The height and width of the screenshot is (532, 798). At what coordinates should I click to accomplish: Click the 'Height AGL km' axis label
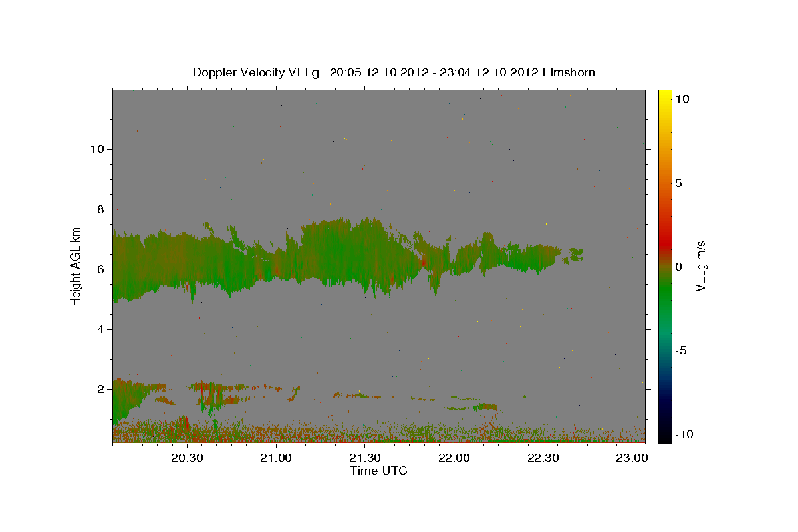pyautogui.click(x=76, y=267)
